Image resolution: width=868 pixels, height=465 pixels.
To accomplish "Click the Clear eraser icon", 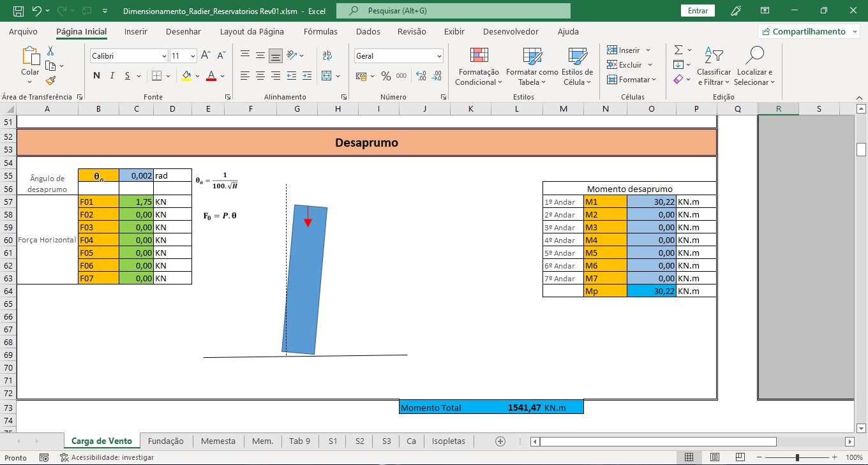I will (678, 79).
